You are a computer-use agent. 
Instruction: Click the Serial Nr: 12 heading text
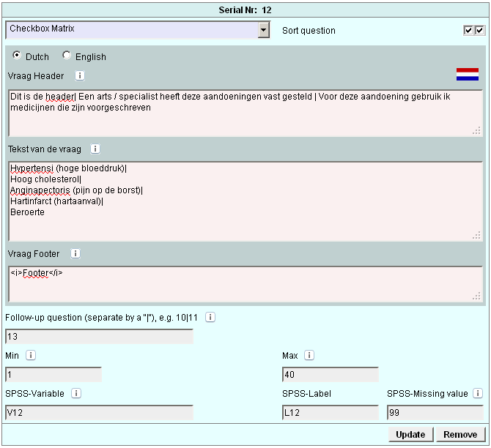pyautogui.click(x=245, y=10)
